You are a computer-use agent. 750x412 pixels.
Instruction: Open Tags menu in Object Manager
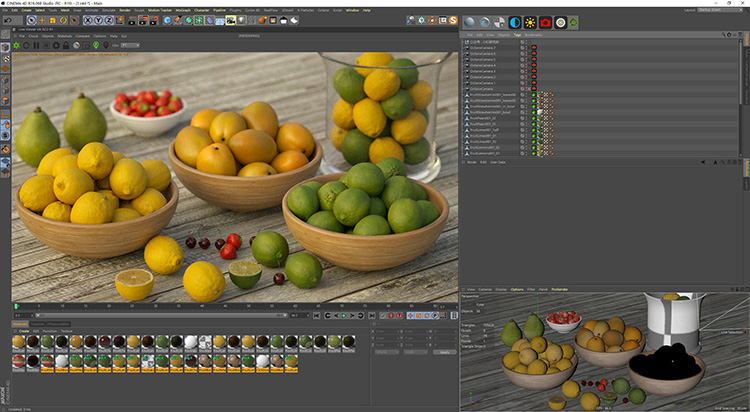click(518, 35)
